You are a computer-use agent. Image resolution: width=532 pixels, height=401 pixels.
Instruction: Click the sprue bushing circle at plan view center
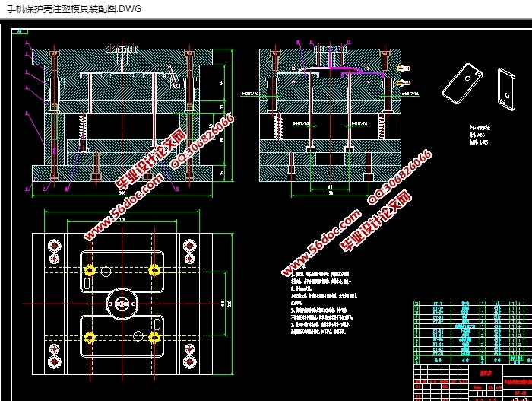pyautogui.click(x=122, y=304)
